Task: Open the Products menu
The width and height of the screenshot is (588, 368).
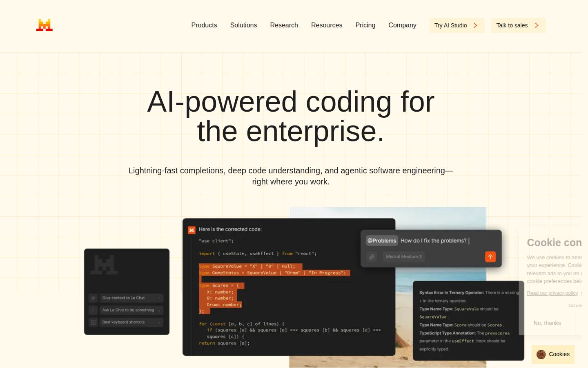Action: 204,25
